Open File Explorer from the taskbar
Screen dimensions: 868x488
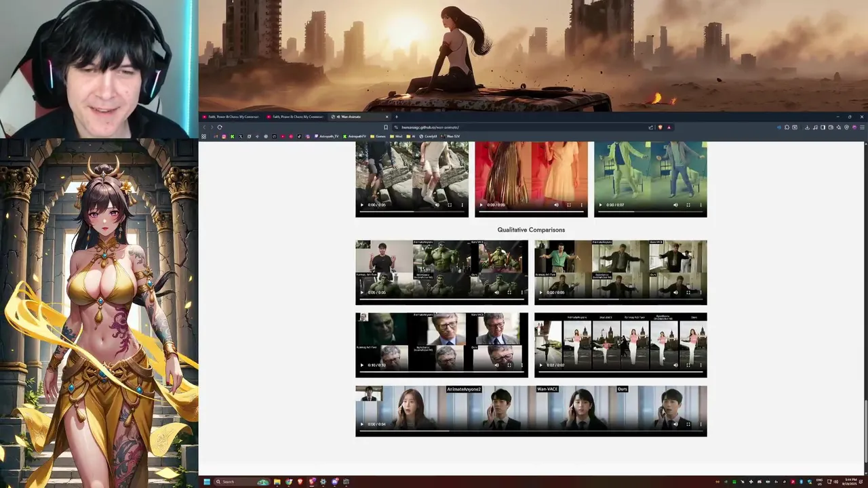tap(277, 482)
